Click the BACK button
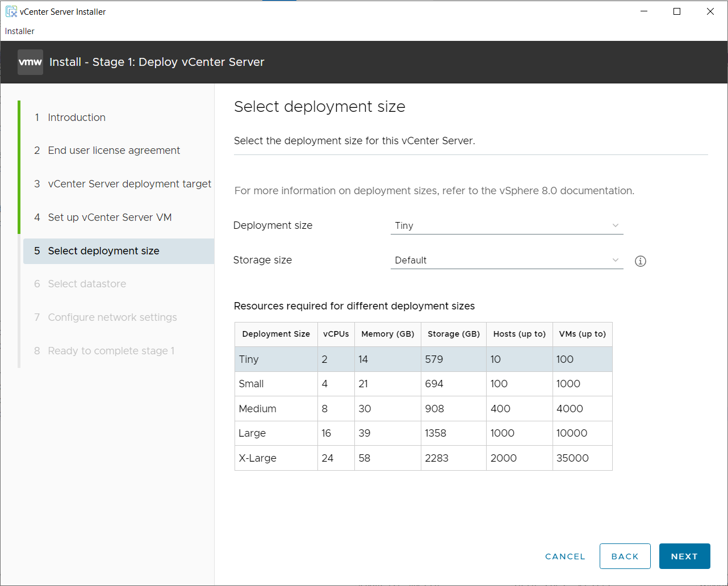Image resolution: width=728 pixels, height=586 pixels. (625, 556)
